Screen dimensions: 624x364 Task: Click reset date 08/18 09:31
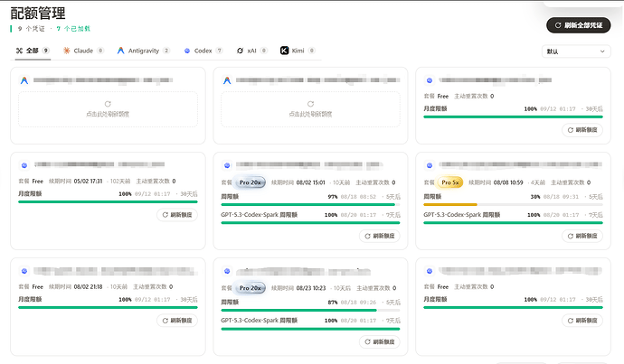pos(561,197)
